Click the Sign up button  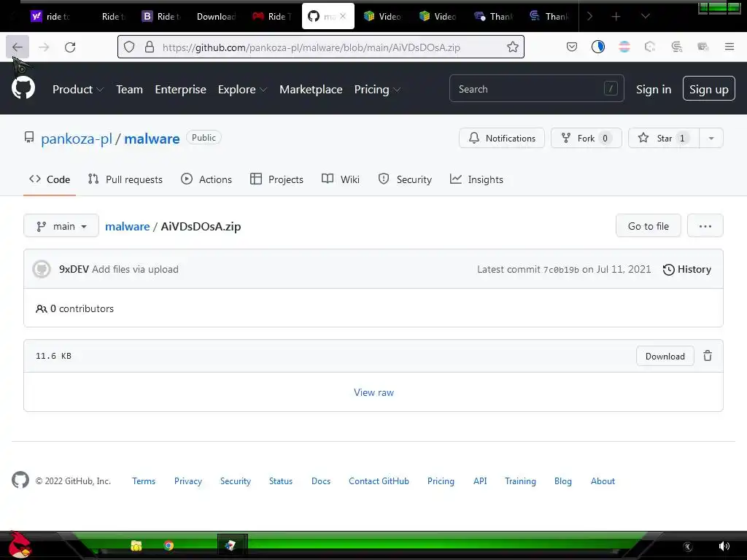[709, 88]
